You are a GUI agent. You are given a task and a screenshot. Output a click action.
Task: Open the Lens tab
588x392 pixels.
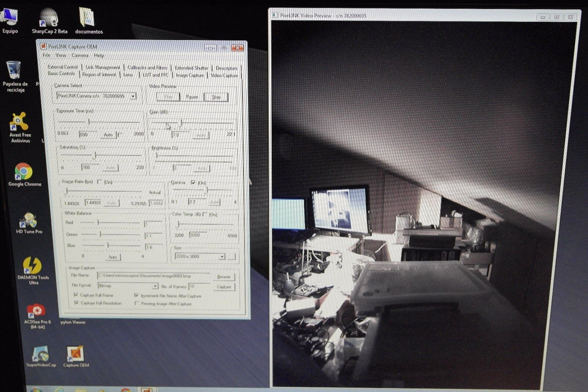(128, 75)
